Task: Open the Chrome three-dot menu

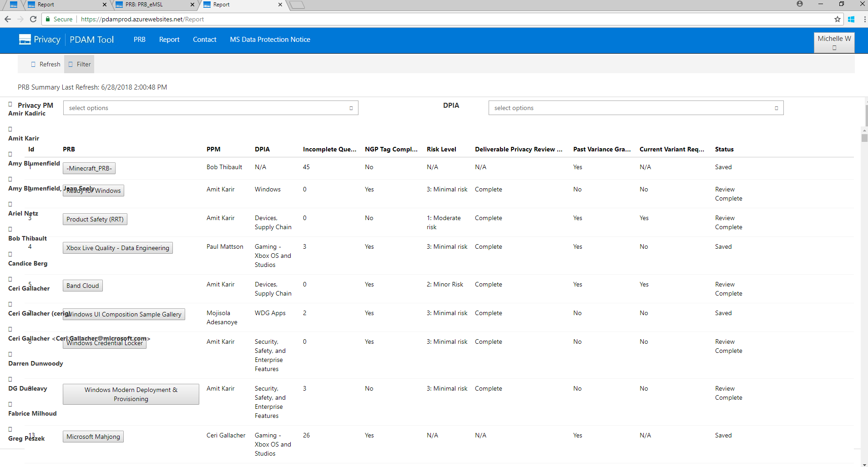Action: click(864, 19)
